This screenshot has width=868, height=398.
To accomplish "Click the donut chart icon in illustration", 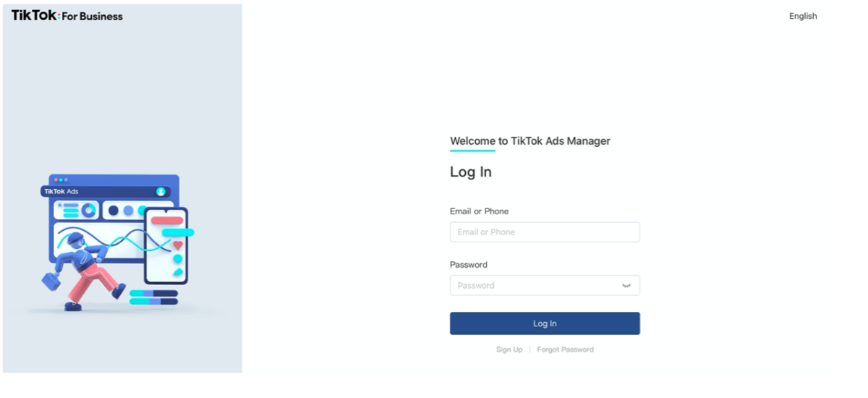I will [89, 210].
